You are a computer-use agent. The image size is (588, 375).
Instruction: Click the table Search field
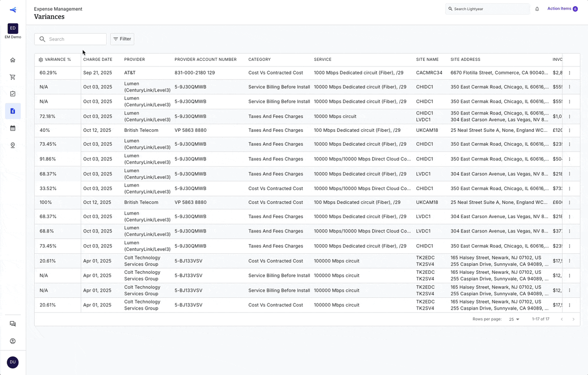pyautogui.click(x=70, y=39)
